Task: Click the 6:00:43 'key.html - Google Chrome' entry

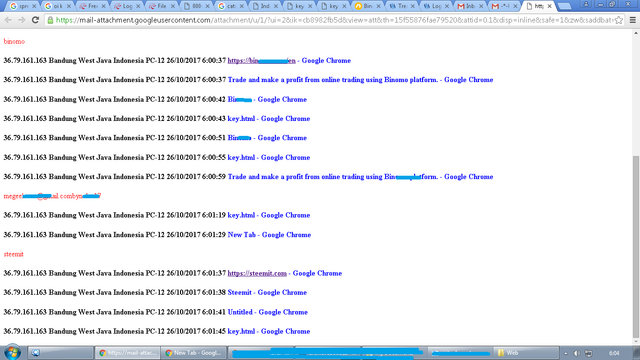Action: (x=269, y=119)
